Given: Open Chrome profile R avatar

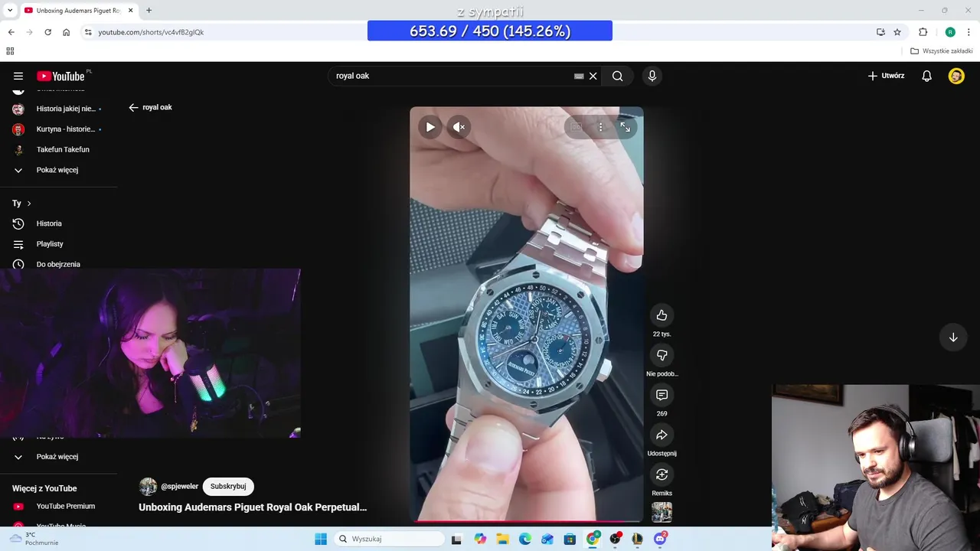Looking at the screenshot, I should point(950,32).
